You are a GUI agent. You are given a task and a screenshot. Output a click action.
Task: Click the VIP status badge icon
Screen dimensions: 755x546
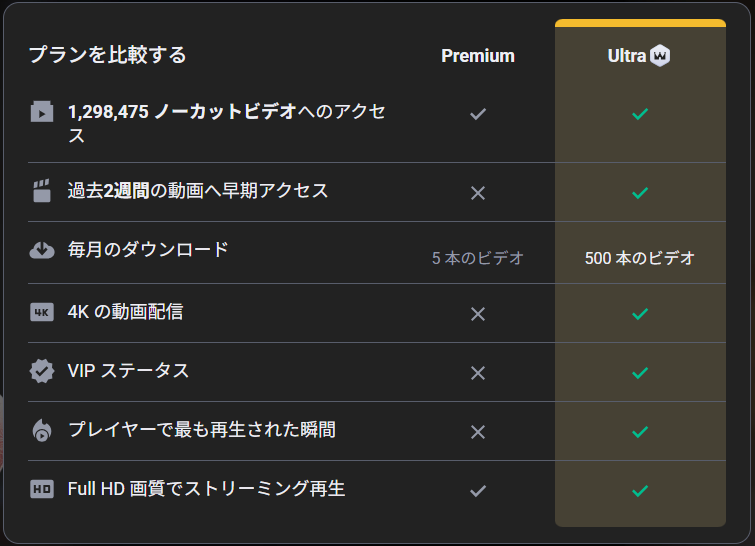[x=41, y=371]
